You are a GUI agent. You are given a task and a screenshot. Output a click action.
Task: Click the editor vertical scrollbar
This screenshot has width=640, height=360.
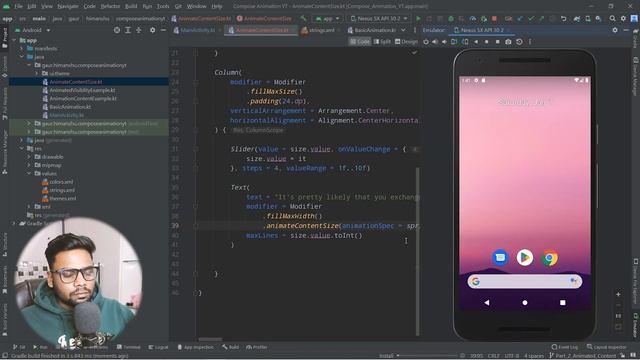tap(418, 251)
